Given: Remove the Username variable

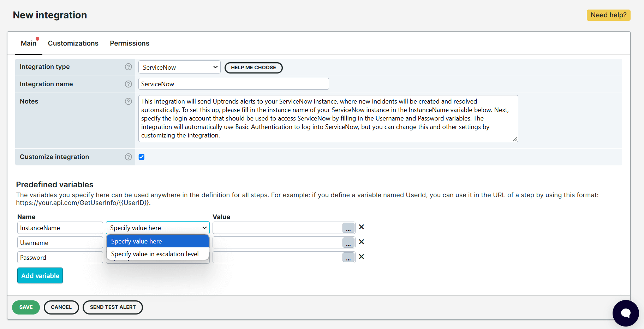Looking at the screenshot, I should [362, 242].
